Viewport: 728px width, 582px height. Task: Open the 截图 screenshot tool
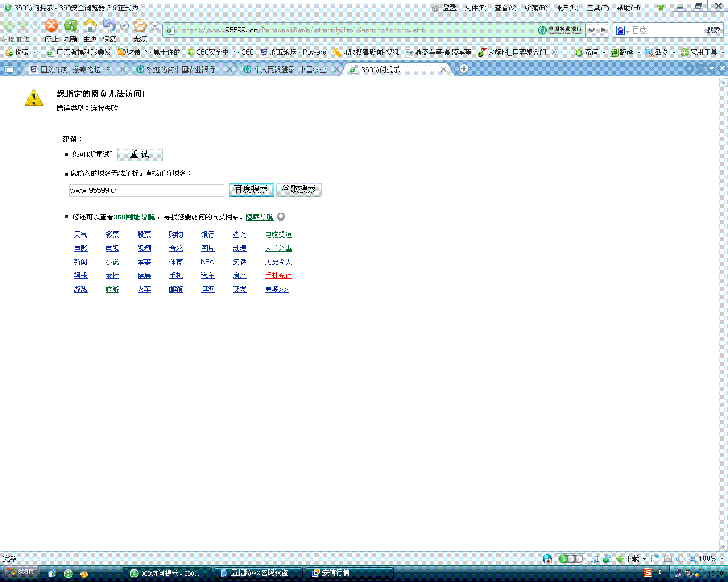coord(657,52)
